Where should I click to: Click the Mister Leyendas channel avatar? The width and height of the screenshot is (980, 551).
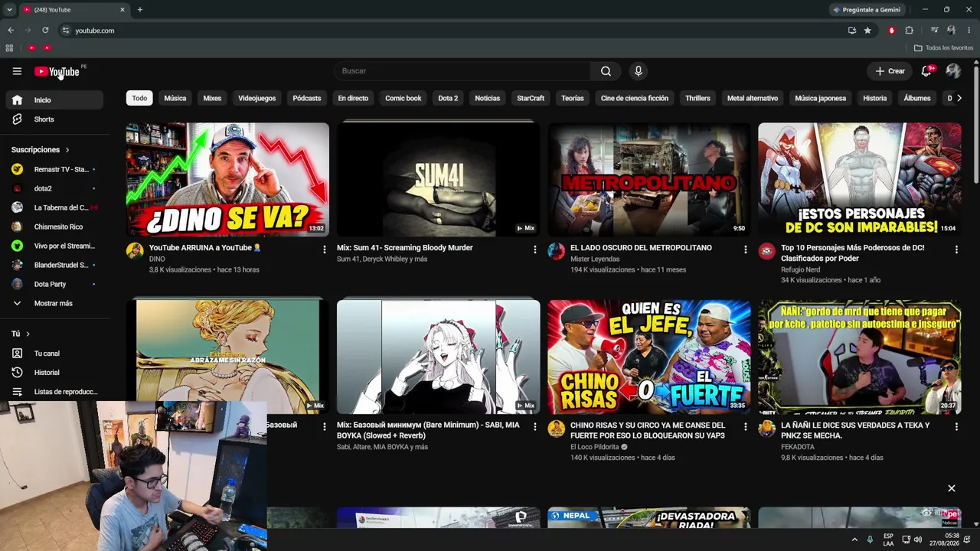[556, 251]
